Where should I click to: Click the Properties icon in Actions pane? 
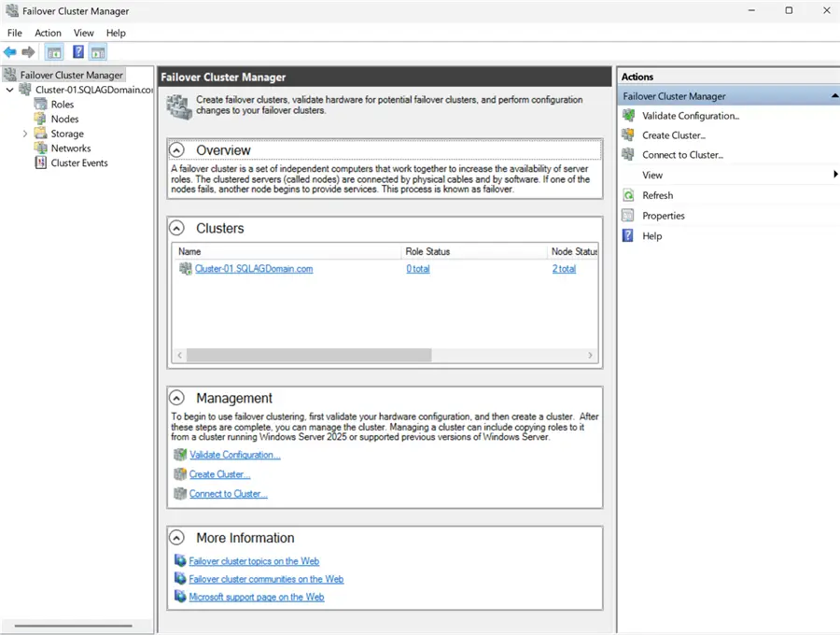628,216
